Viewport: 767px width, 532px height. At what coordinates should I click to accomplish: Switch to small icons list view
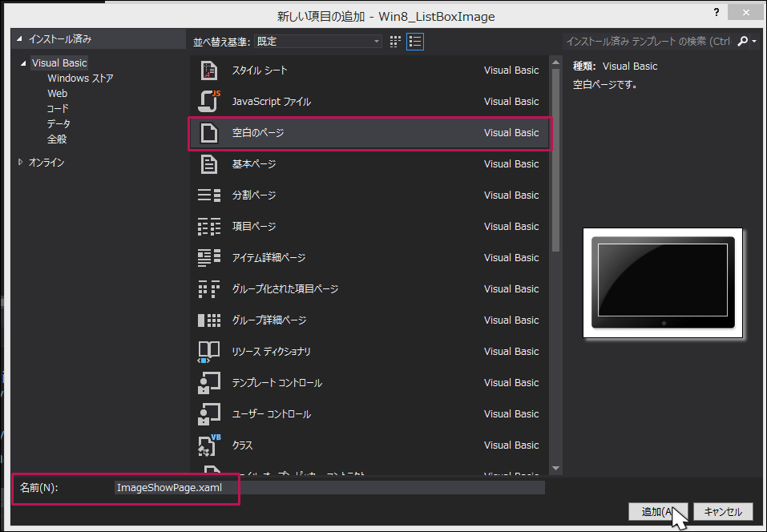pyautogui.click(x=415, y=42)
